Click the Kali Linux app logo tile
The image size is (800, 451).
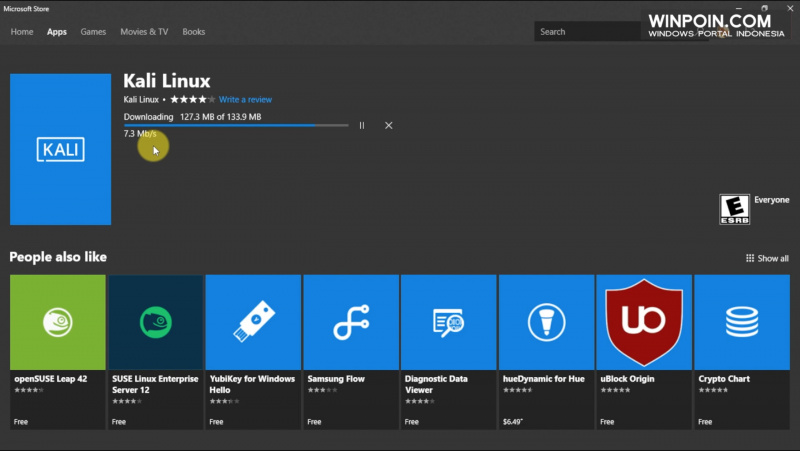click(x=61, y=149)
